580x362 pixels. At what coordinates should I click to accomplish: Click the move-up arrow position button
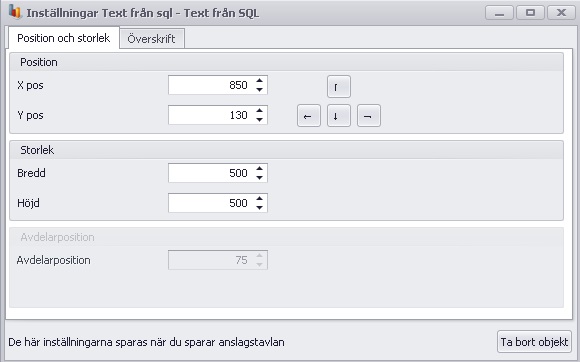(338, 87)
